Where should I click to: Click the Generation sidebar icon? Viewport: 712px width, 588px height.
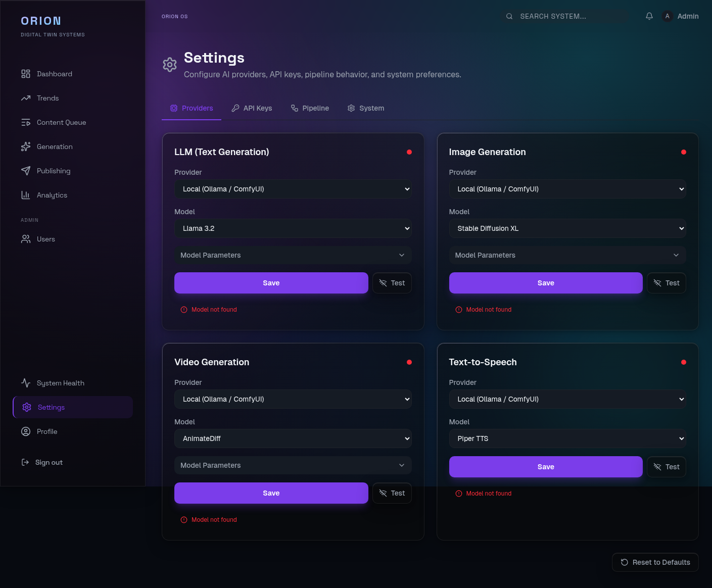coord(26,146)
